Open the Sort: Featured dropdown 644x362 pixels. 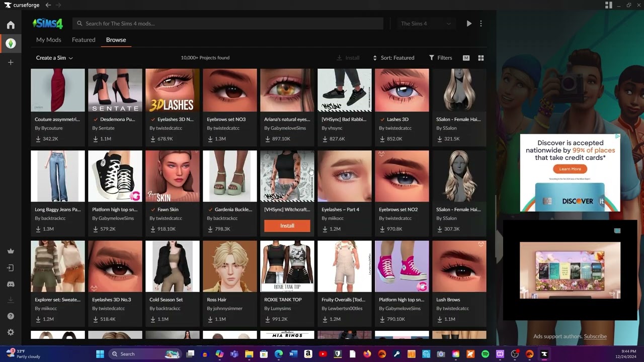click(393, 58)
